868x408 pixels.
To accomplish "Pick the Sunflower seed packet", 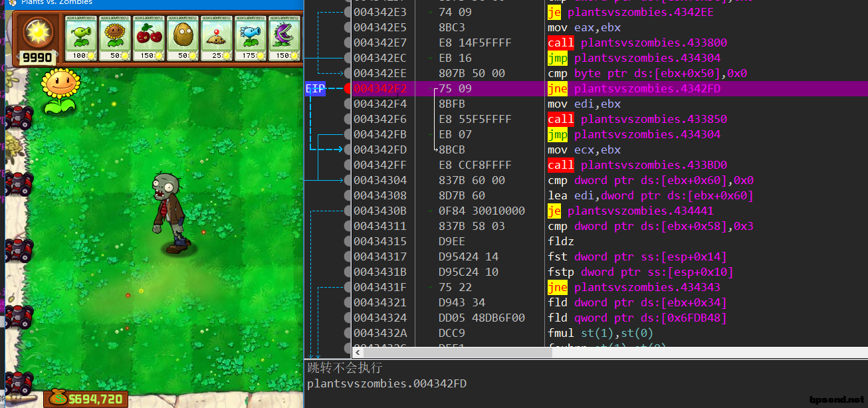I will coord(115,39).
